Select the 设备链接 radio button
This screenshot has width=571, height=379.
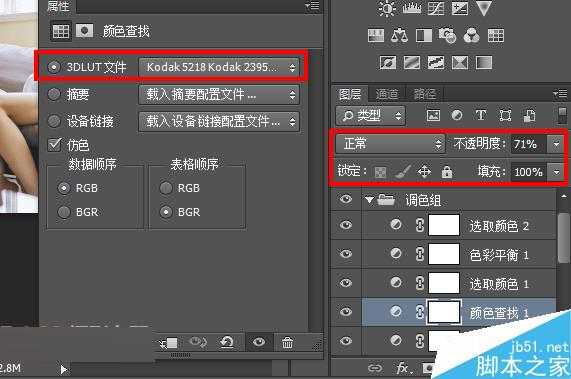(54, 121)
